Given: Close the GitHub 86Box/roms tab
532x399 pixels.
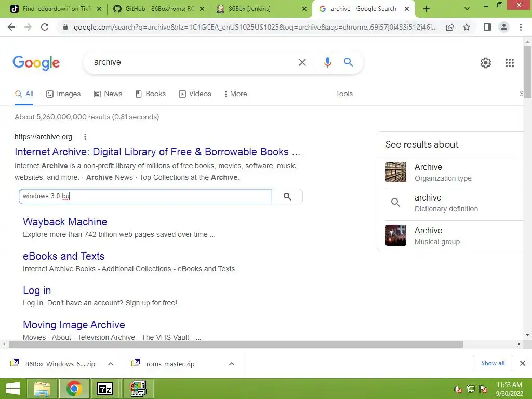Looking at the screenshot, I should tap(202, 9).
